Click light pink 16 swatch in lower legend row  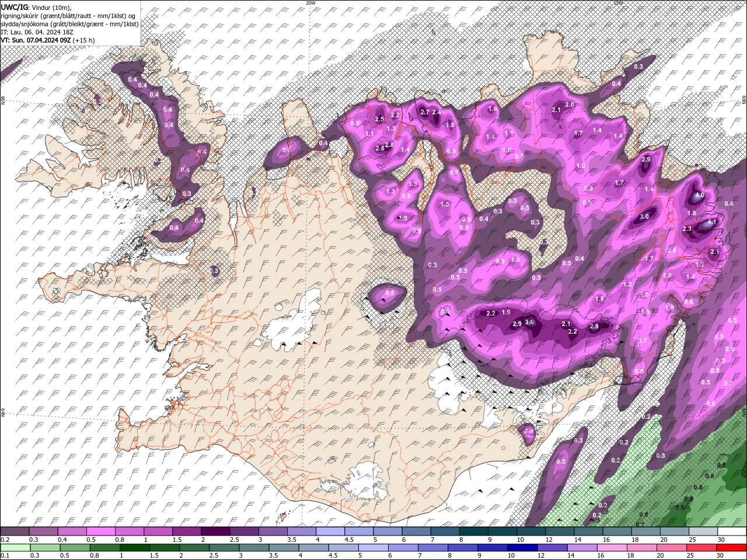tap(611, 547)
